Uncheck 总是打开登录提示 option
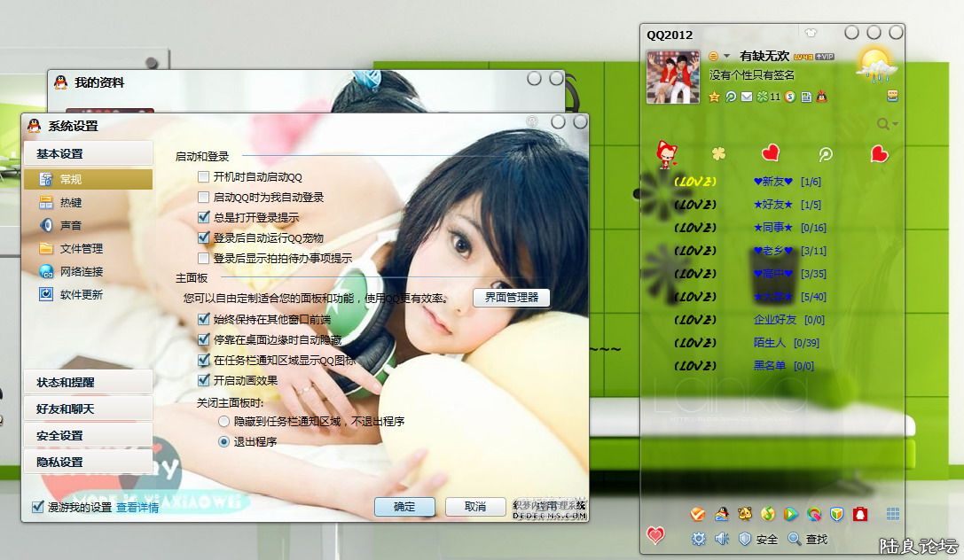 (204, 217)
